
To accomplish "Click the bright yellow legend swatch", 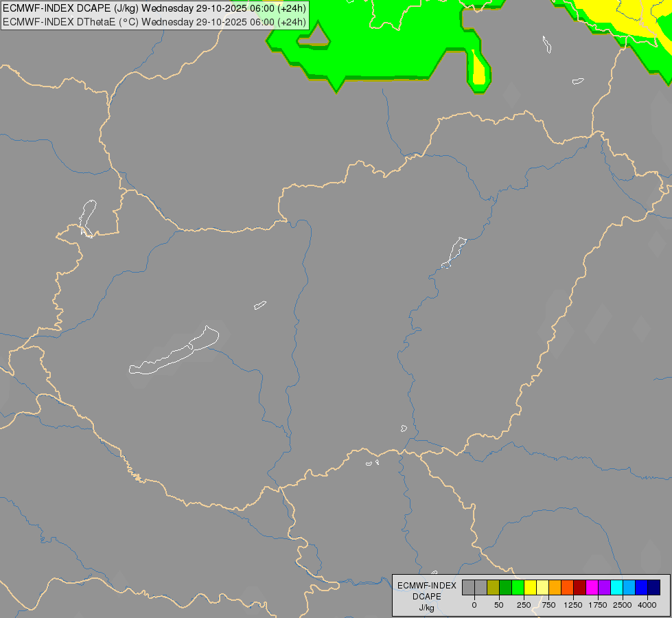I will point(531,588).
